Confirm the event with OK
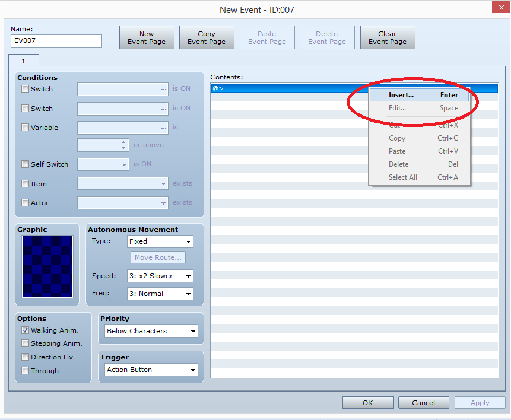This screenshot has height=420, width=511. (x=367, y=403)
